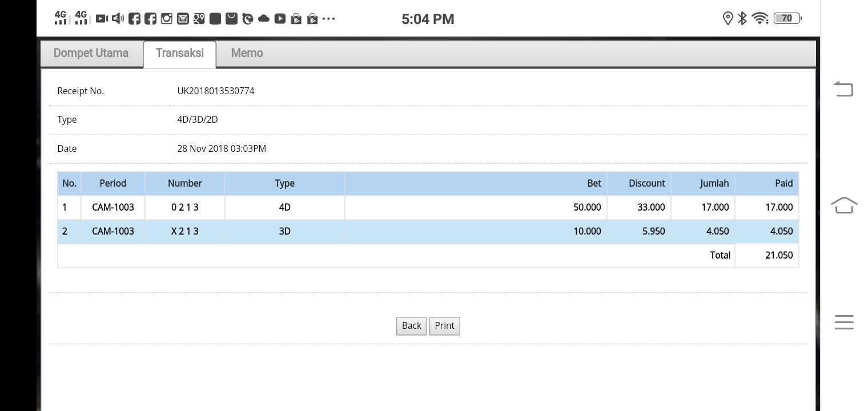Tap the Bluetooth status icon
Viewport: 868px width, 411px height.
(742, 19)
